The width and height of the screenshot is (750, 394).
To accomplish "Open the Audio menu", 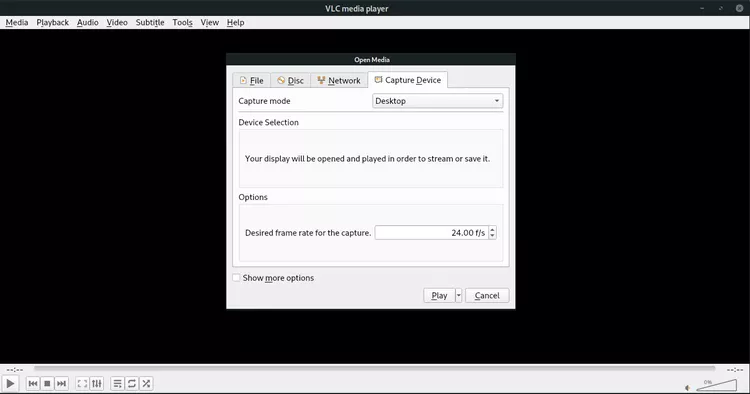I will click(x=88, y=22).
